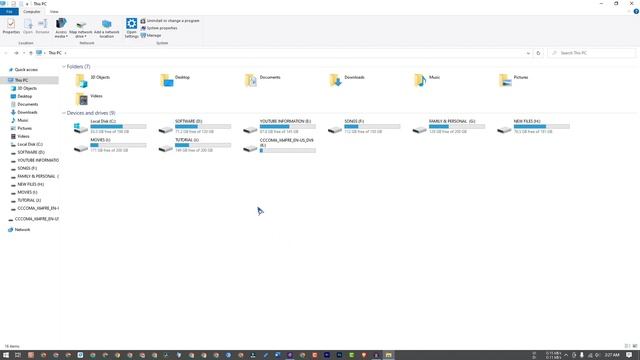
Task: Click the Task View taskbar icon
Action: click(18, 355)
